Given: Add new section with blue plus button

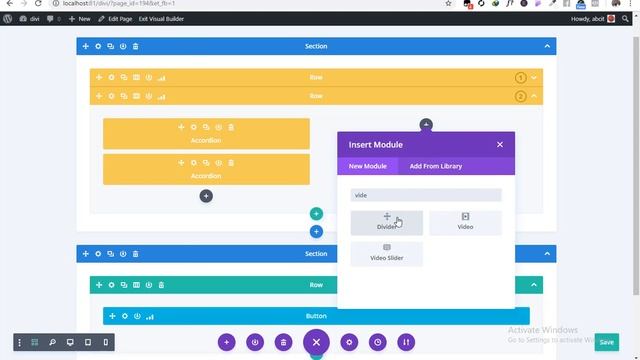Looking at the screenshot, I should tap(316, 232).
